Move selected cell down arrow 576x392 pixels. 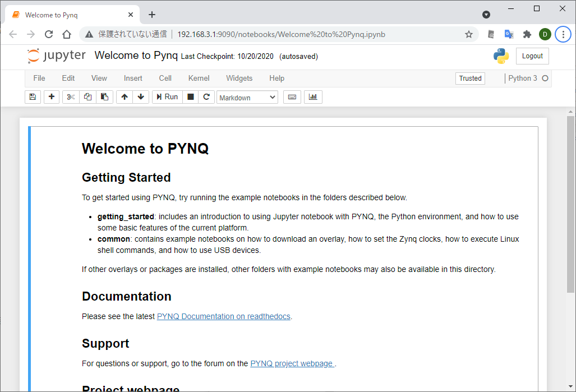pos(141,97)
